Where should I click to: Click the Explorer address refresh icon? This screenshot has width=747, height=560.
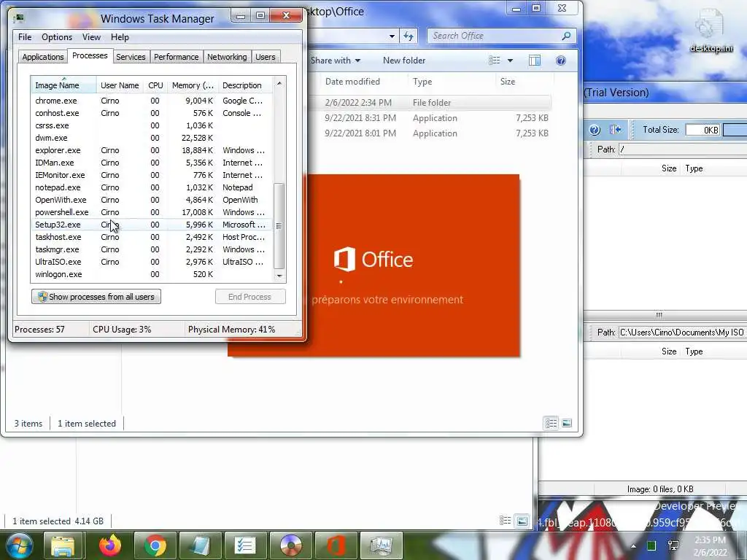coord(409,36)
